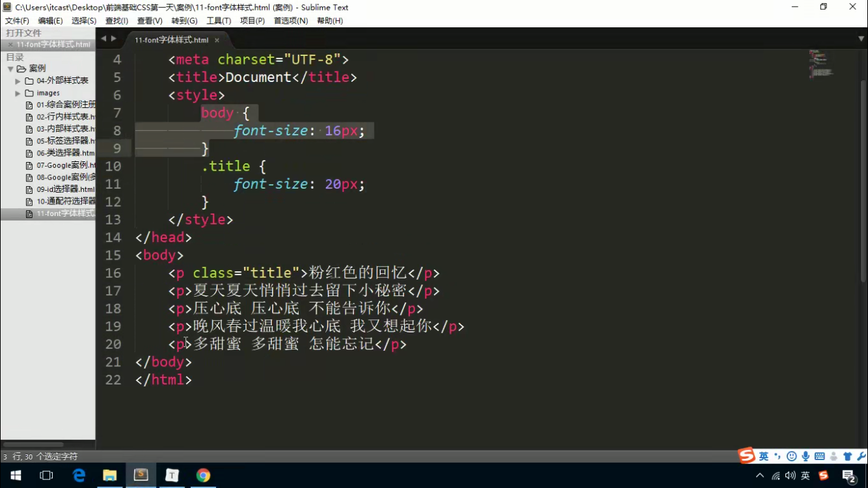Open Typora from the taskbar
The height and width of the screenshot is (488, 868).
click(x=172, y=476)
